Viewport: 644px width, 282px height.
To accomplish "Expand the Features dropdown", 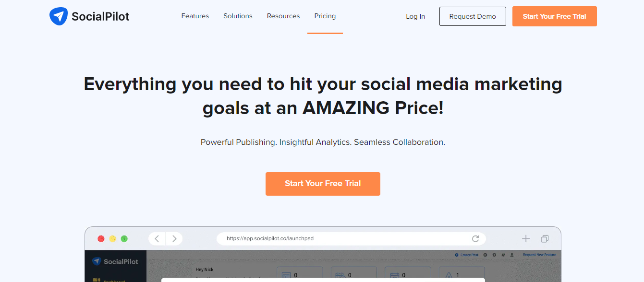I will (195, 16).
